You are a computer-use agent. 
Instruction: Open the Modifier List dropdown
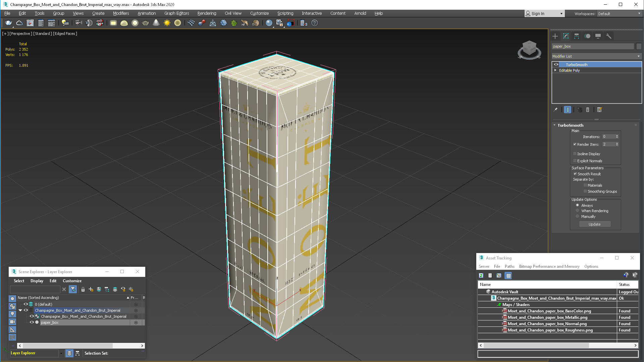[x=596, y=56]
